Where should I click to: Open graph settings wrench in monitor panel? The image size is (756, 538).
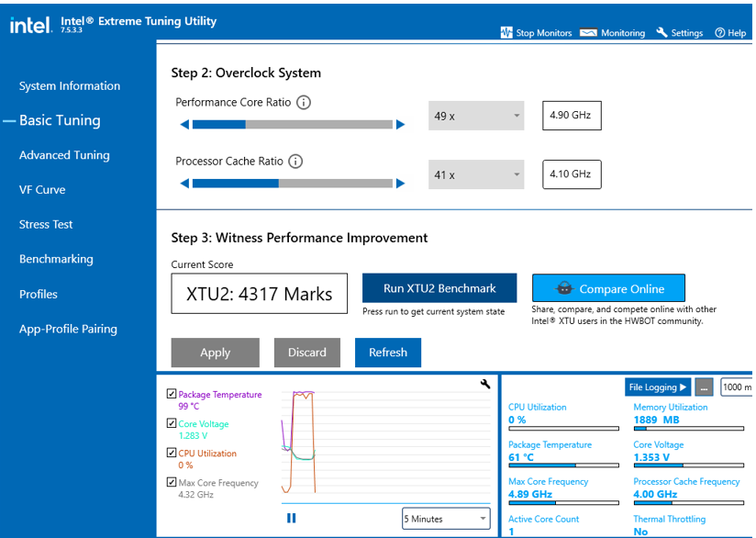click(x=485, y=384)
